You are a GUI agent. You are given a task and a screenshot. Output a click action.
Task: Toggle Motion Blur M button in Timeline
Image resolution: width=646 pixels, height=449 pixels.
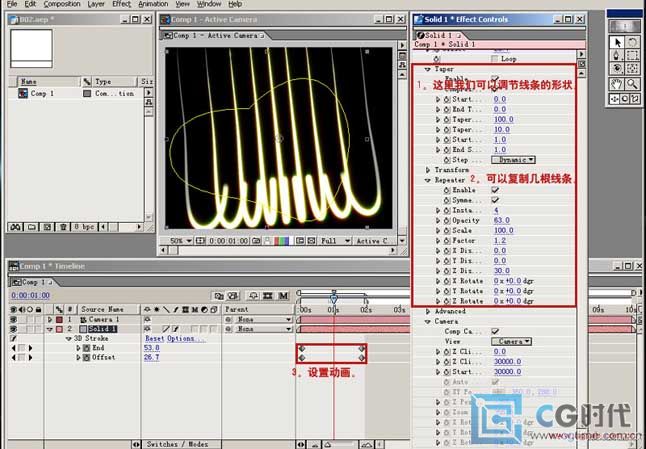283,296
